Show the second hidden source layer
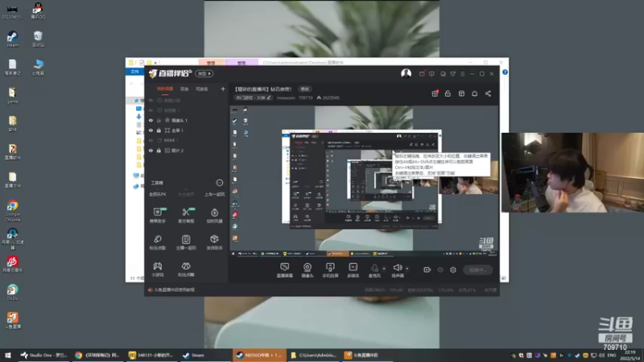644x362 pixels. point(151,110)
